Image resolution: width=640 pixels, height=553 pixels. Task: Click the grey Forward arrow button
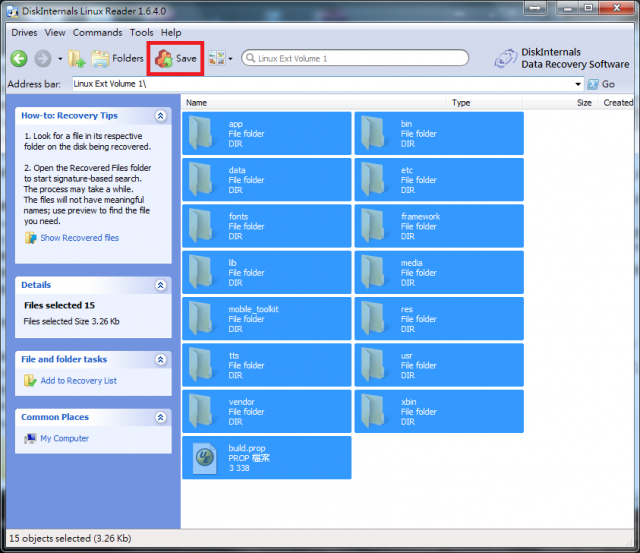[42, 59]
